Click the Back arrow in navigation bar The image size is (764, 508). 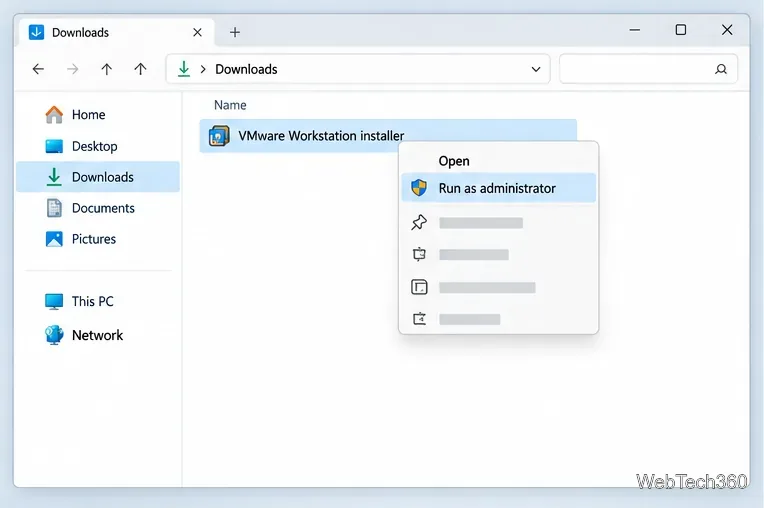(x=38, y=69)
